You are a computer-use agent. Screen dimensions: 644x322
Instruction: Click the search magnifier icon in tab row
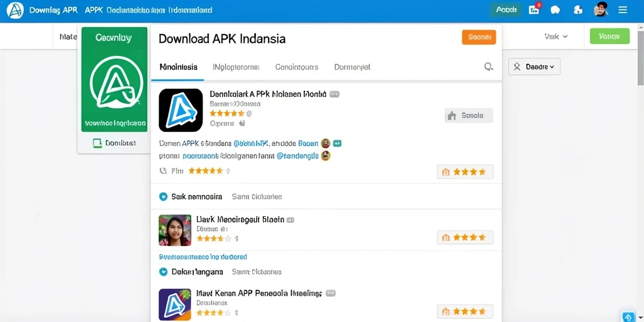(x=488, y=67)
